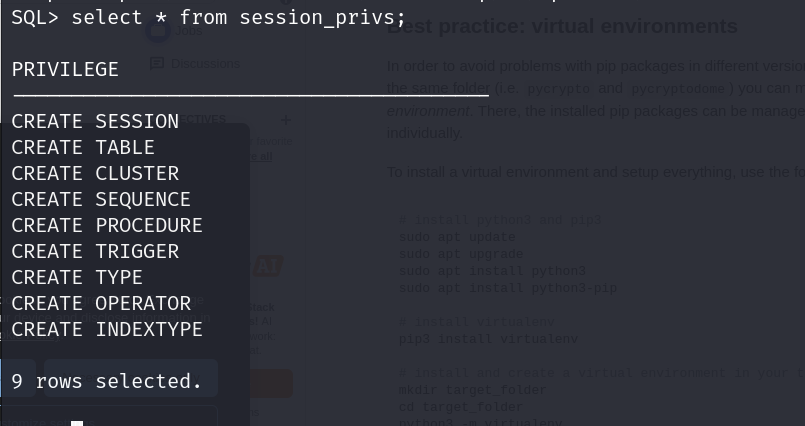
Task: Select the CREATE PROCEDURE output row
Action: pyautogui.click(x=107, y=226)
